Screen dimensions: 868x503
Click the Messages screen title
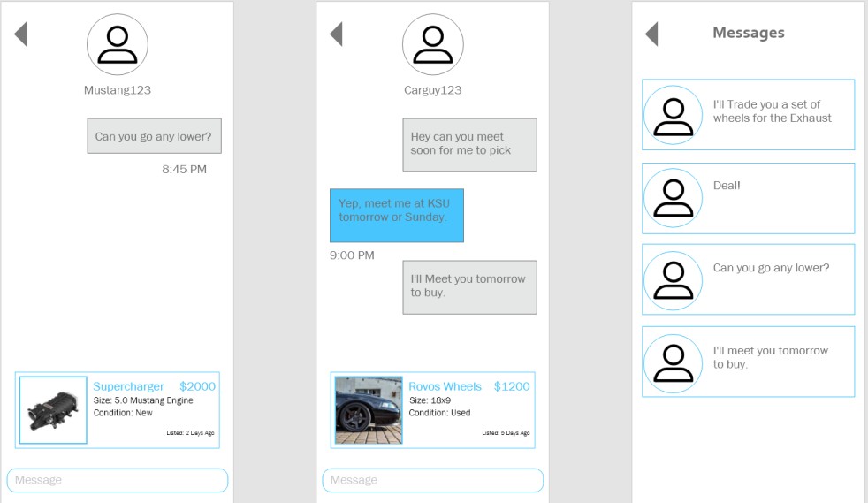point(749,33)
